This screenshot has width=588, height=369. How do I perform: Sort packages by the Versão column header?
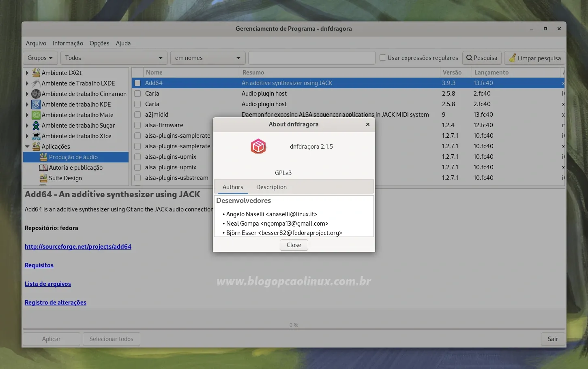456,73
